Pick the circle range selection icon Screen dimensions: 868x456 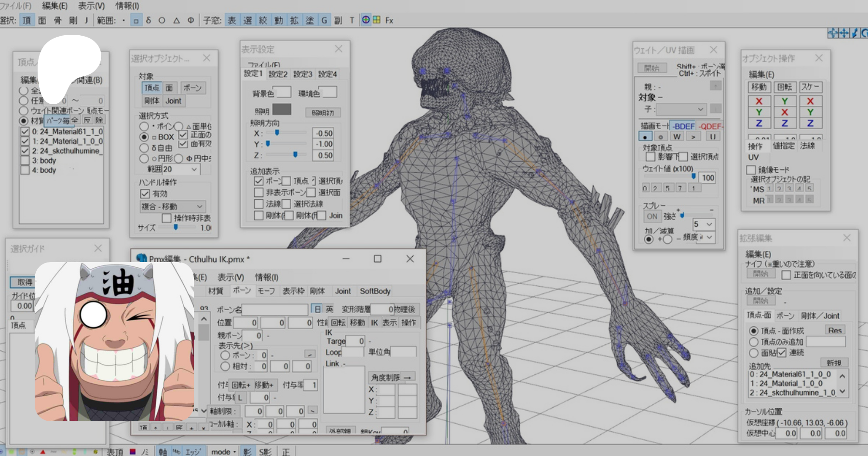tap(162, 20)
